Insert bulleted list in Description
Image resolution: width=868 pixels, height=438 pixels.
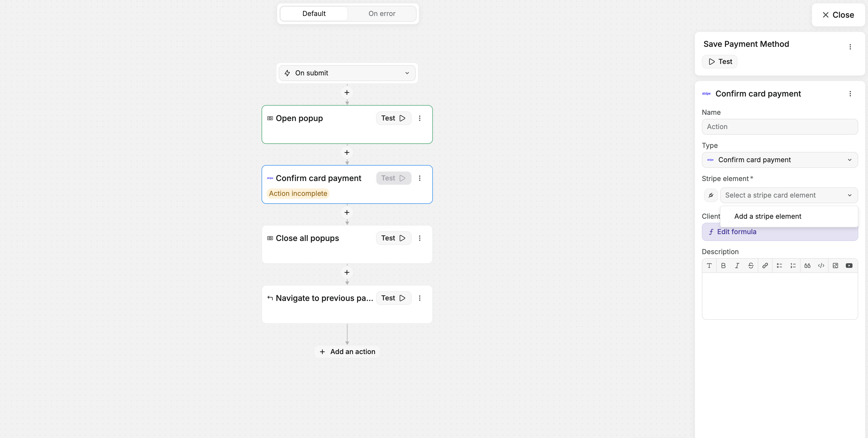click(x=779, y=266)
